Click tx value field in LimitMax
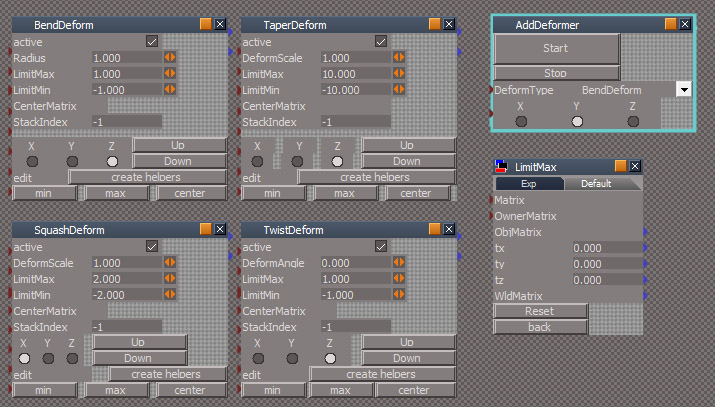This screenshot has height=407, width=715. [x=607, y=248]
